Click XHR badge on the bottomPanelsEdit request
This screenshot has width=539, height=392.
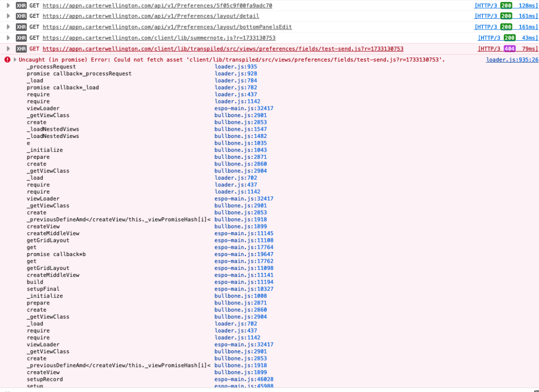21,27
